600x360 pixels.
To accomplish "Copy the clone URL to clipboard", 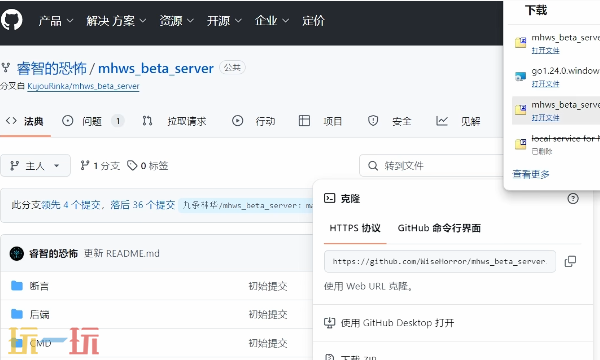I will point(570,261).
